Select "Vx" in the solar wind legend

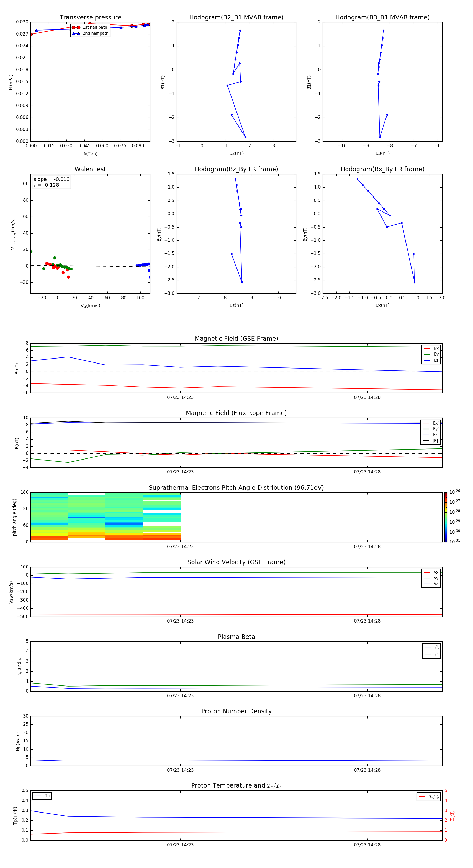[431, 572]
